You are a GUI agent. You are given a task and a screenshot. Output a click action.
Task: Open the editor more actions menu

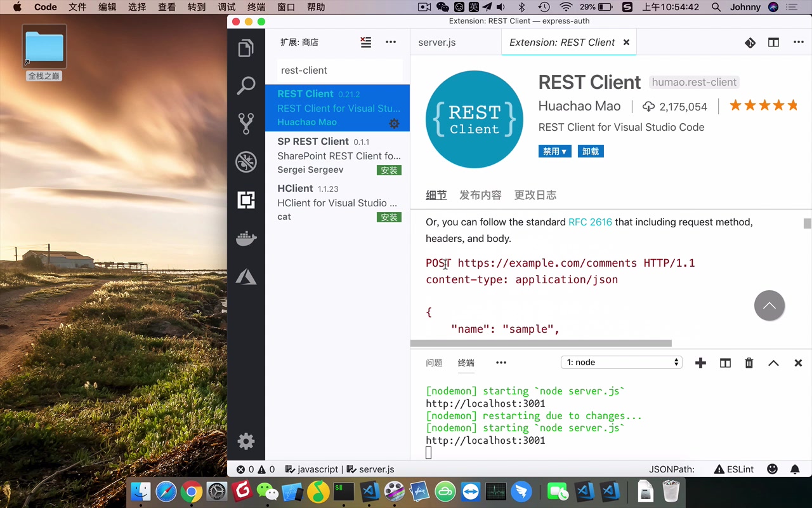tap(799, 43)
